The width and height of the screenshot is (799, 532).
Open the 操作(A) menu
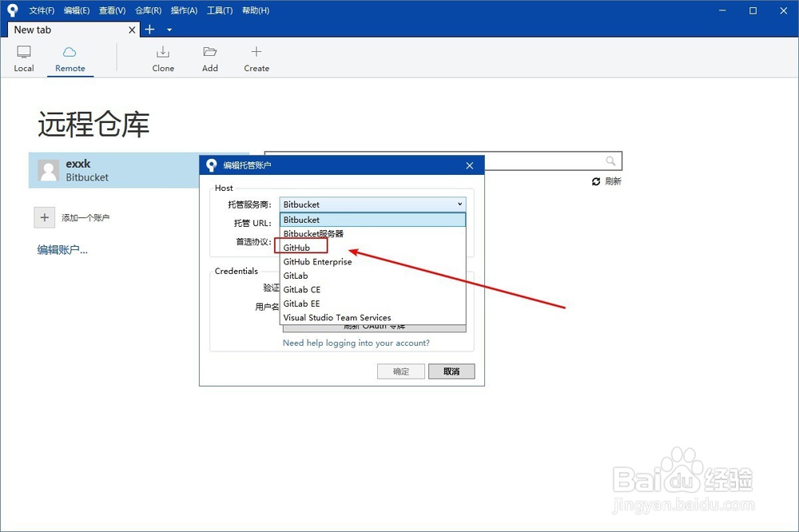[184, 10]
